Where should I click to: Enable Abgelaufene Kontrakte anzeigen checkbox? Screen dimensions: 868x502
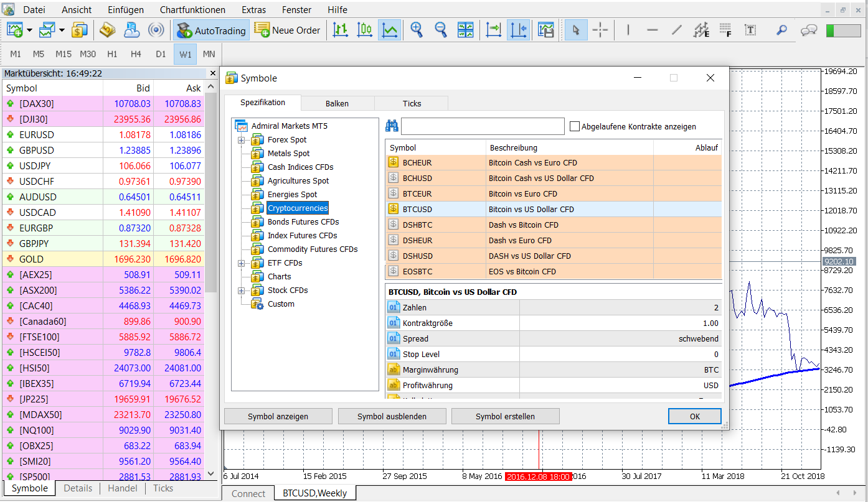575,126
